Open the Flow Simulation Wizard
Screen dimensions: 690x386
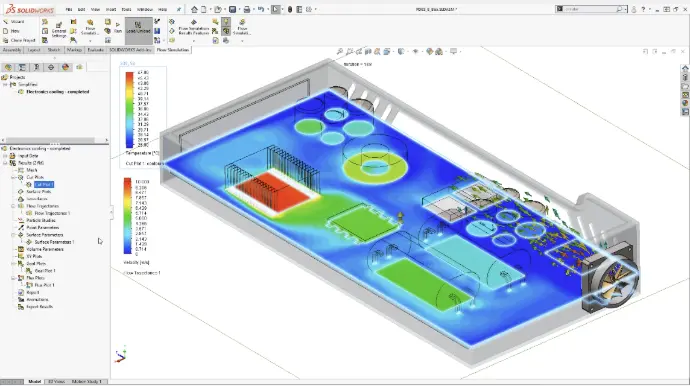coord(14,22)
